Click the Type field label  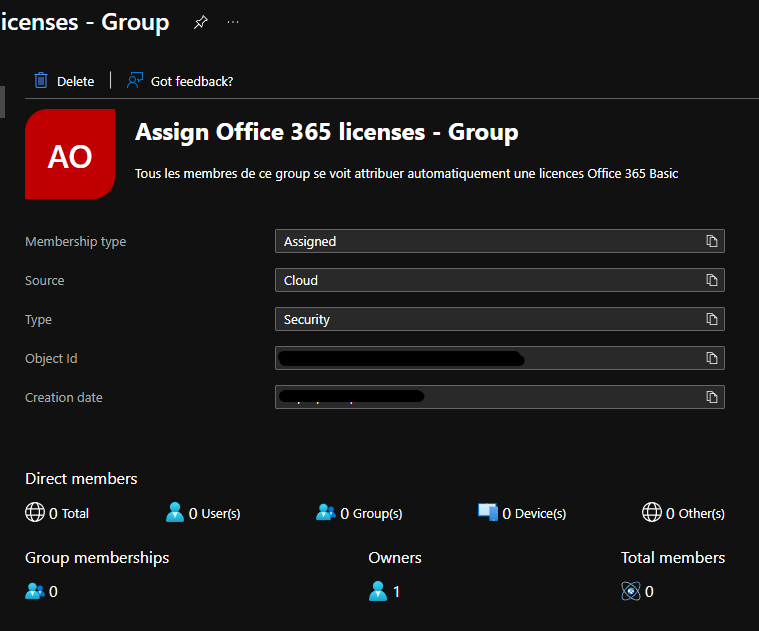38,320
